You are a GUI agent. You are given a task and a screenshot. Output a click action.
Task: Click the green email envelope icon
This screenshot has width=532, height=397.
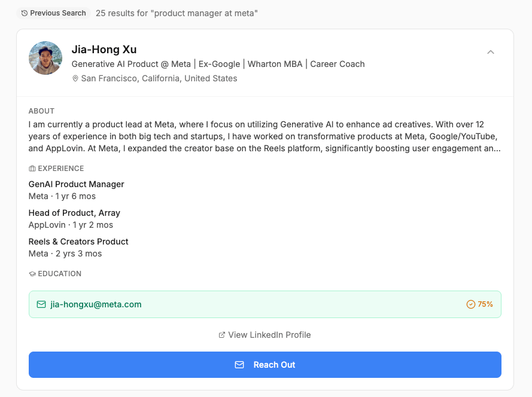point(41,304)
